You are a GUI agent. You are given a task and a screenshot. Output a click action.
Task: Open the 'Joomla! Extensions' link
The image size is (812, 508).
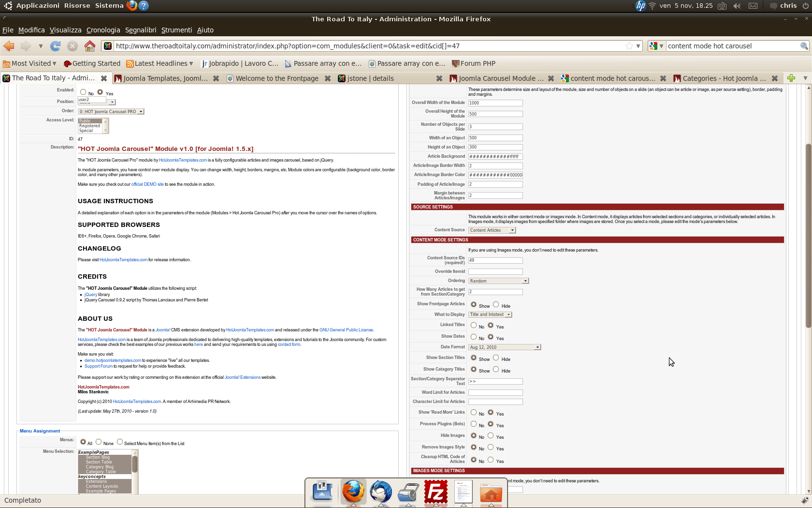243,377
